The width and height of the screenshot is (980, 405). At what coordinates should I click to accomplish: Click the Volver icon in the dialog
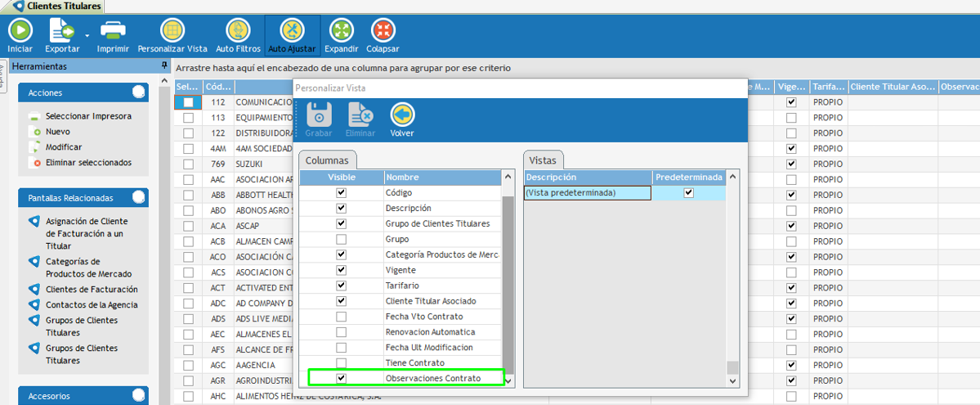click(x=401, y=115)
